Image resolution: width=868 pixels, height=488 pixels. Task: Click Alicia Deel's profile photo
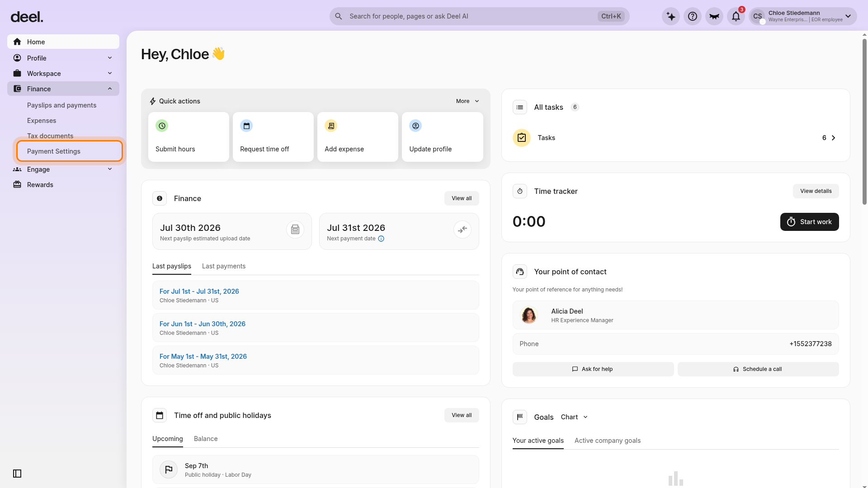pos(529,315)
